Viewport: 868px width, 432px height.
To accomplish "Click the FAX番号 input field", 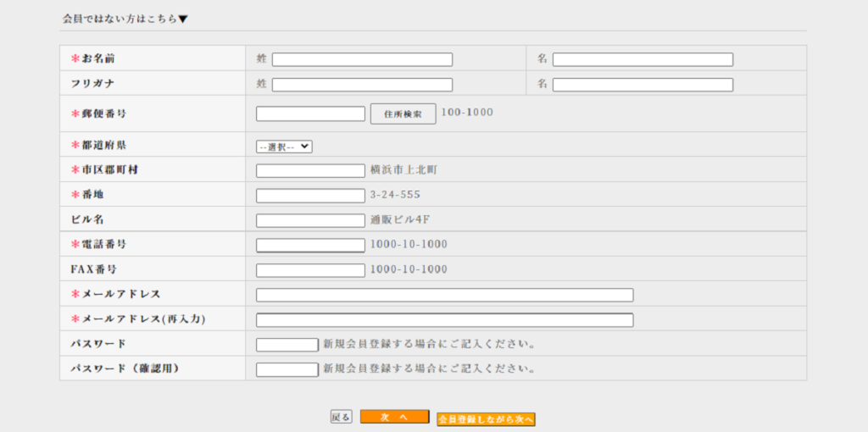I will [x=310, y=270].
